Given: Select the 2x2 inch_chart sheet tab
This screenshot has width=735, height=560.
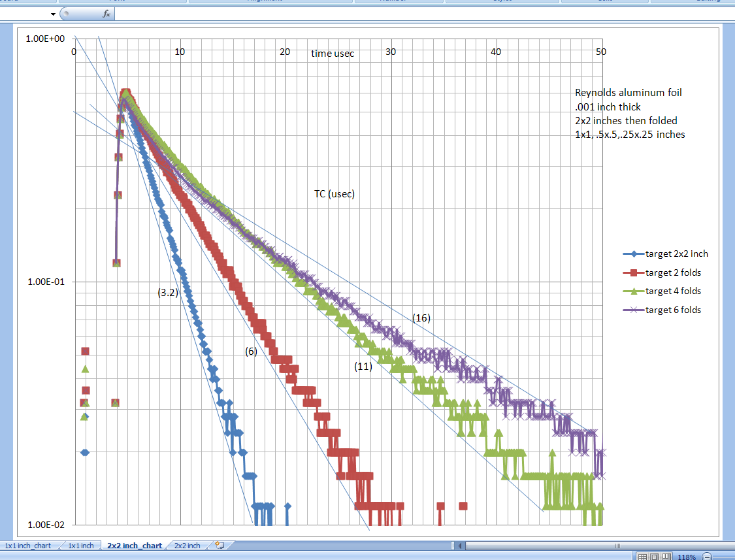Looking at the screenshot, I should click(x=135, y=546).
